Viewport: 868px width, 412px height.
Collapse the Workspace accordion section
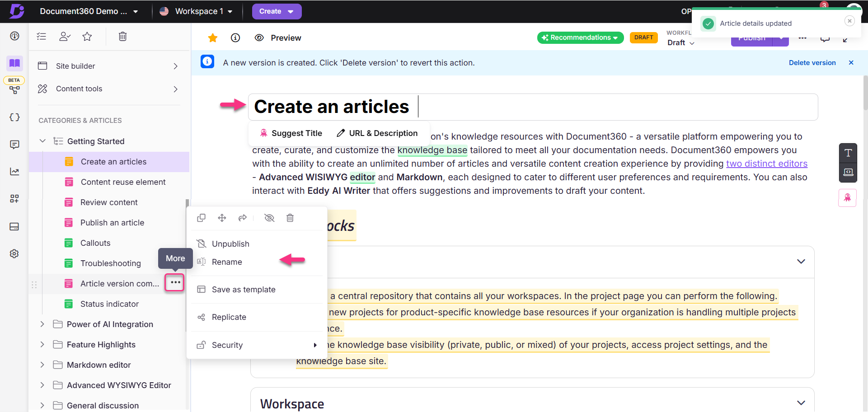pyautogui.click(x=801, y=403)
